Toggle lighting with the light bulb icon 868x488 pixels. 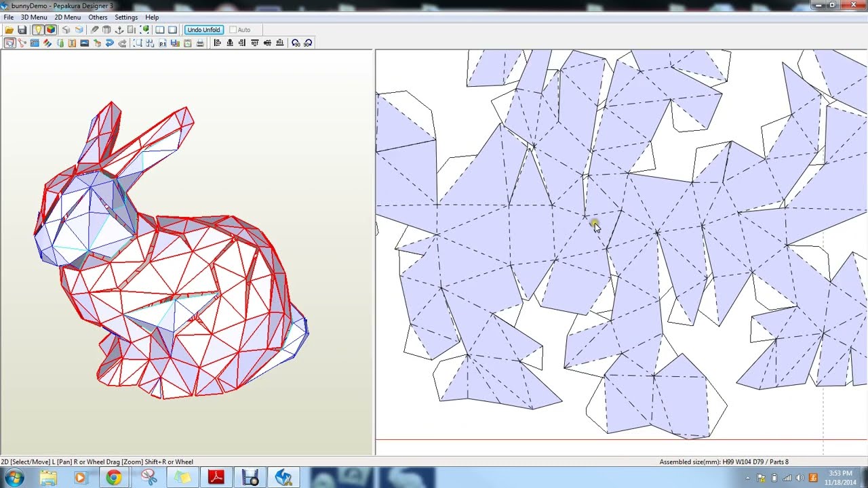38,29
